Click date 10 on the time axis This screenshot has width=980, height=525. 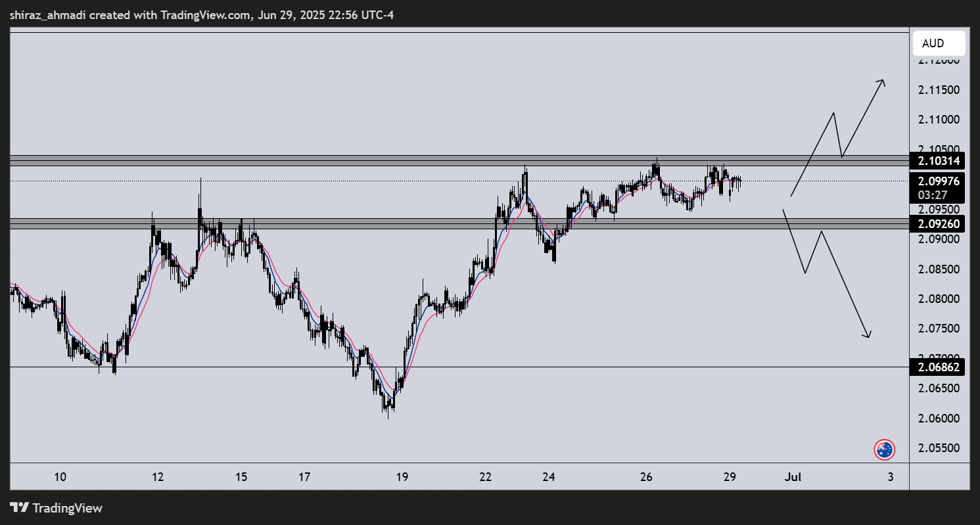coord(60,476)
